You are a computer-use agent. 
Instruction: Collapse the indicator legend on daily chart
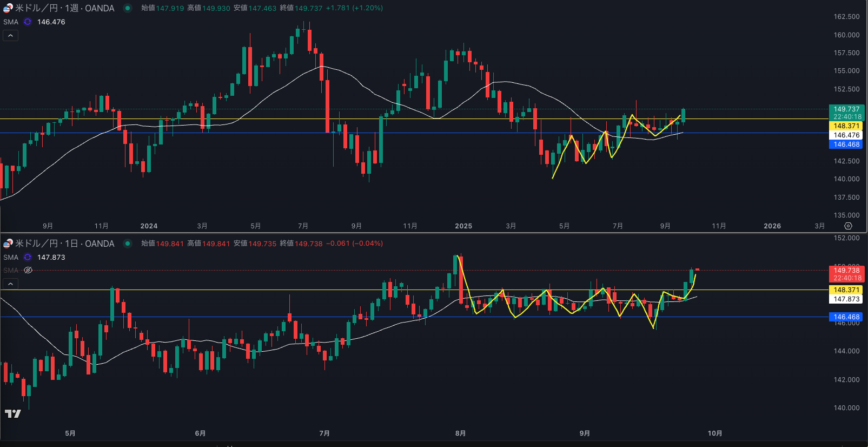[10, 284]
